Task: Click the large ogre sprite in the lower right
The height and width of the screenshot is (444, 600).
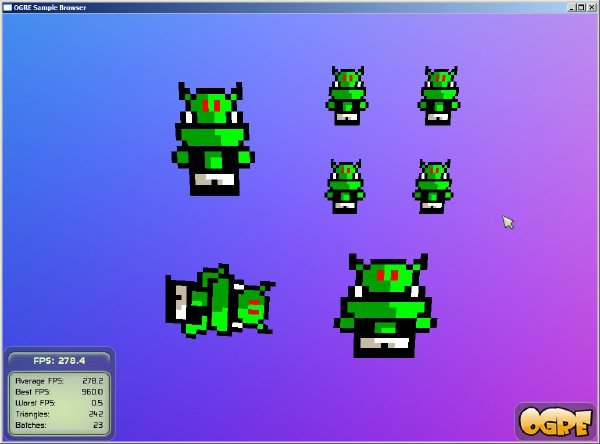Action: click(385, 305)
